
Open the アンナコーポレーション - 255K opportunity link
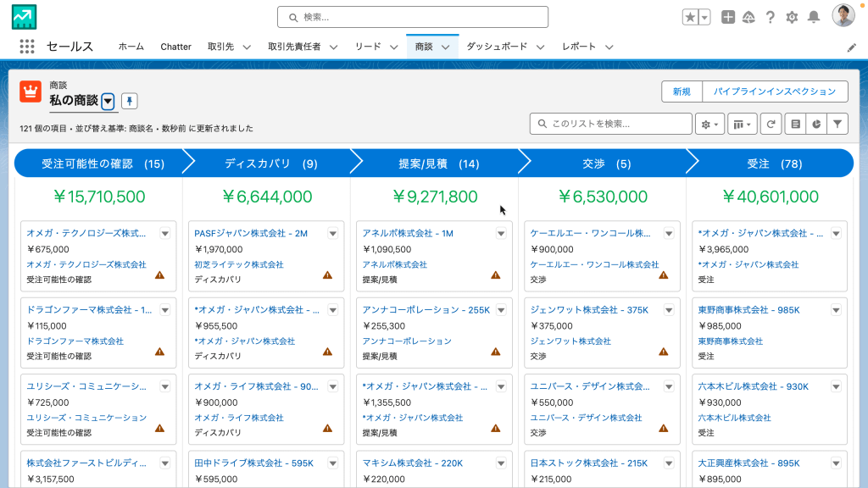click(426, 310)
